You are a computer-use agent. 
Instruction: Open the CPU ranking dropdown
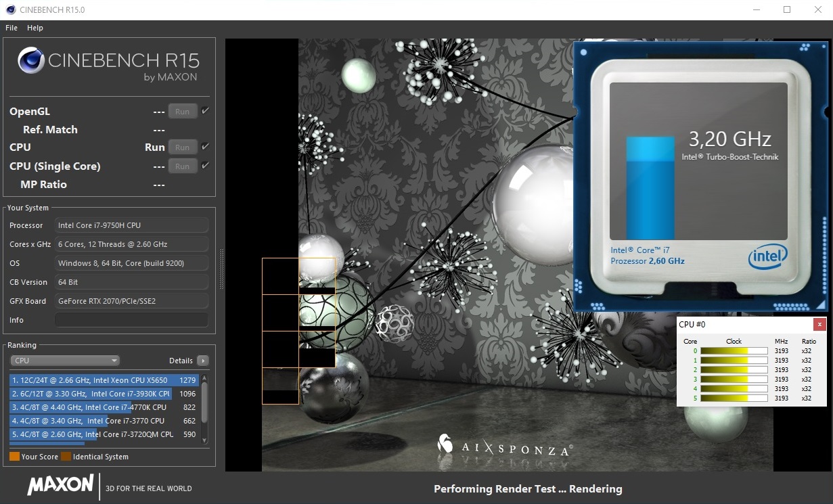65,361
